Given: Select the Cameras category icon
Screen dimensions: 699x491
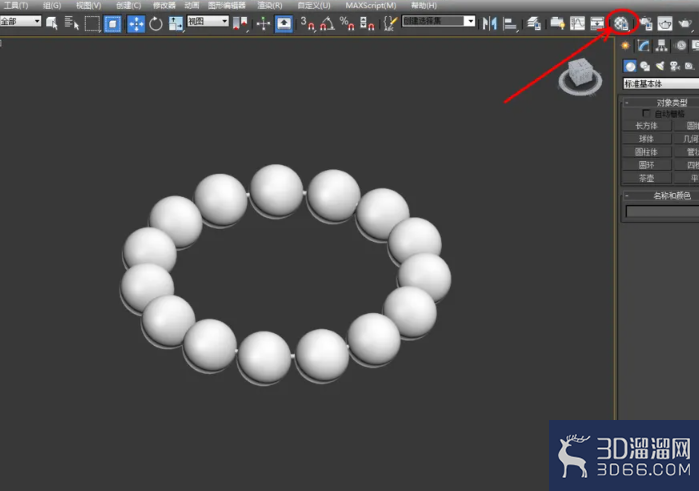Looking at the screenshot, I should click(x=674, y=66).
